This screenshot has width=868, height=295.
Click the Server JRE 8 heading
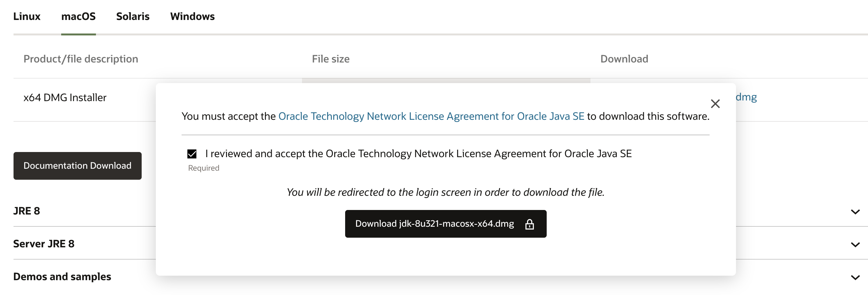pyautogui.click(x=44, y=244)
